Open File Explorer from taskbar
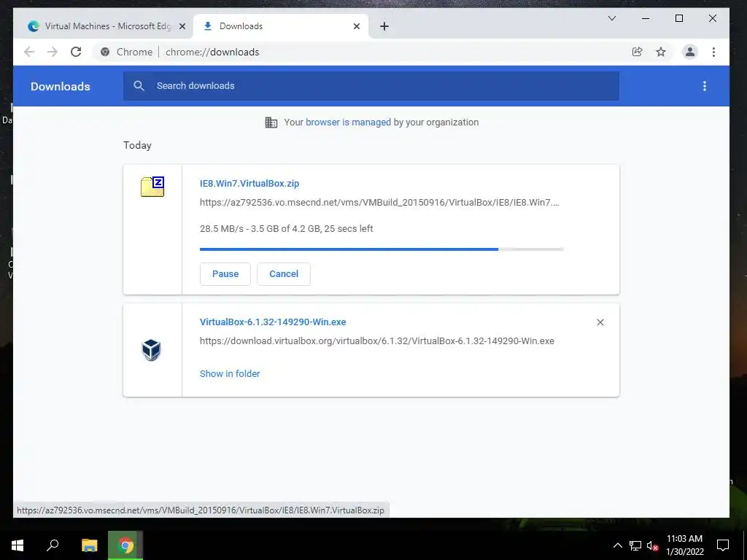Viewport: 747px width, 560px height. (89, 545)
